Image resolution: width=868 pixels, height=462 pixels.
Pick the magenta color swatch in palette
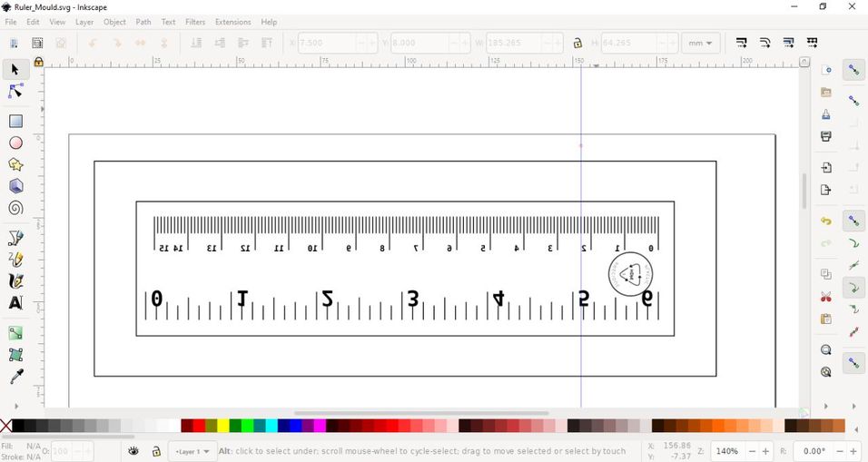(320, 426)
